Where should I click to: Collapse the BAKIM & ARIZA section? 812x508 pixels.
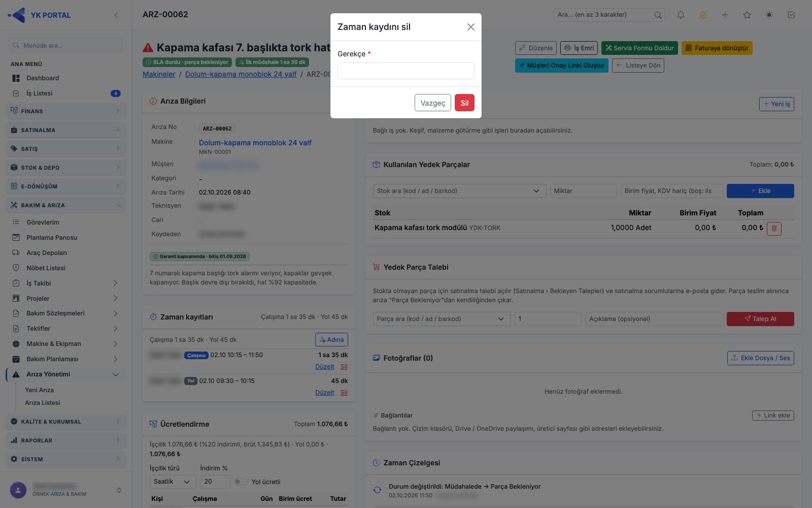click(x=66, y=205)
